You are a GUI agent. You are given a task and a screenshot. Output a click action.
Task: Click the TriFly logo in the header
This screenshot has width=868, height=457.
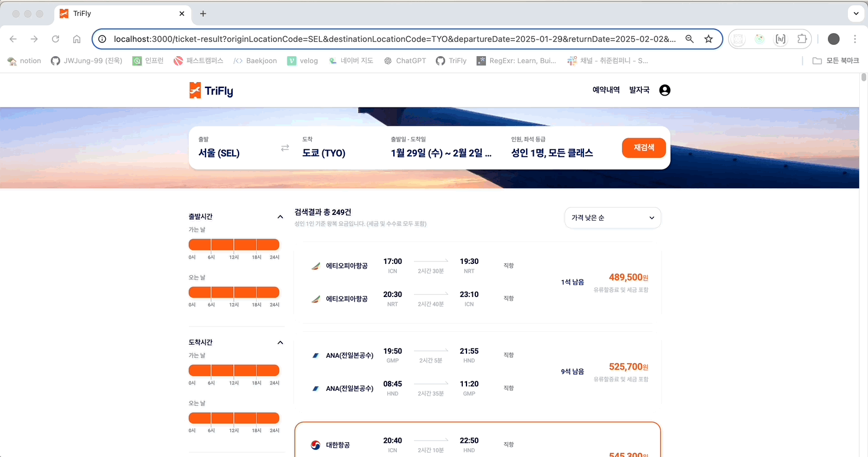pyautogui.click(x=211, y=90)
